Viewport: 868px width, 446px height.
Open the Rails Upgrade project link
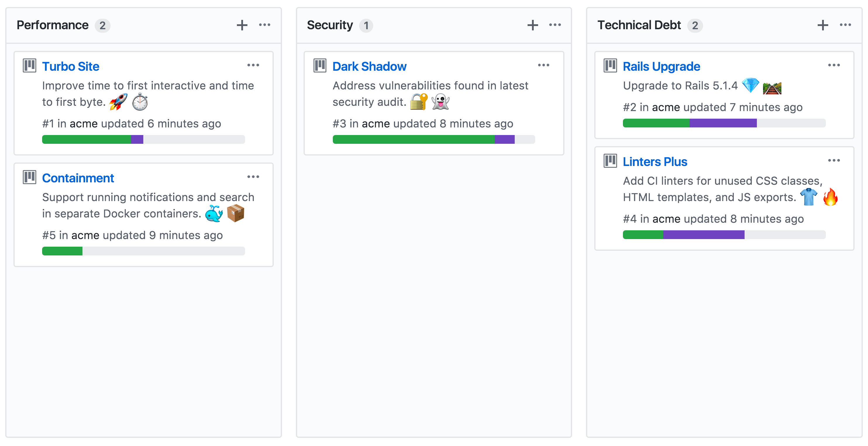[661, 66]
